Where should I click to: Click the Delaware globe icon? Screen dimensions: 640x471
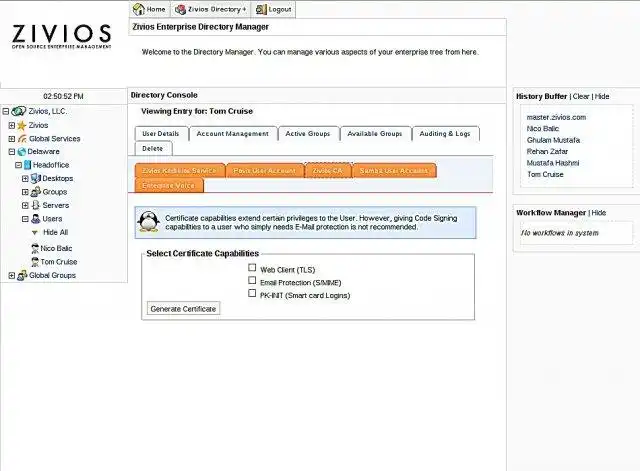(22, 152)
